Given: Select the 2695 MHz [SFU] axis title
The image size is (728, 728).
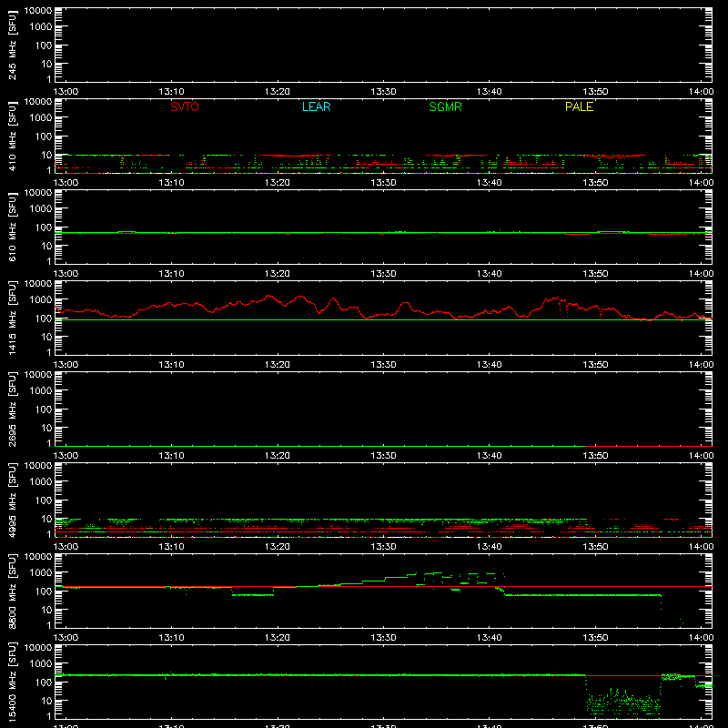Looking at the screenshot, I should pyautogui.click(x=12, y=409).
